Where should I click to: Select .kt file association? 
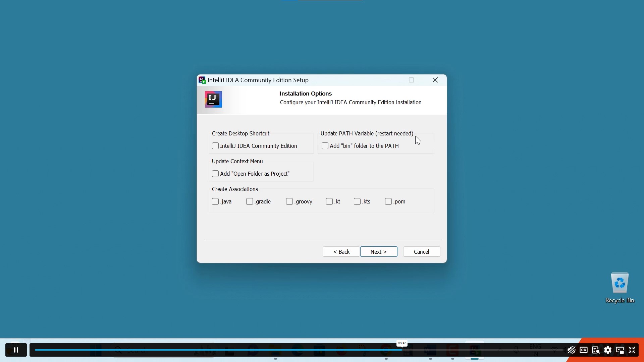(x=329, y=201)
